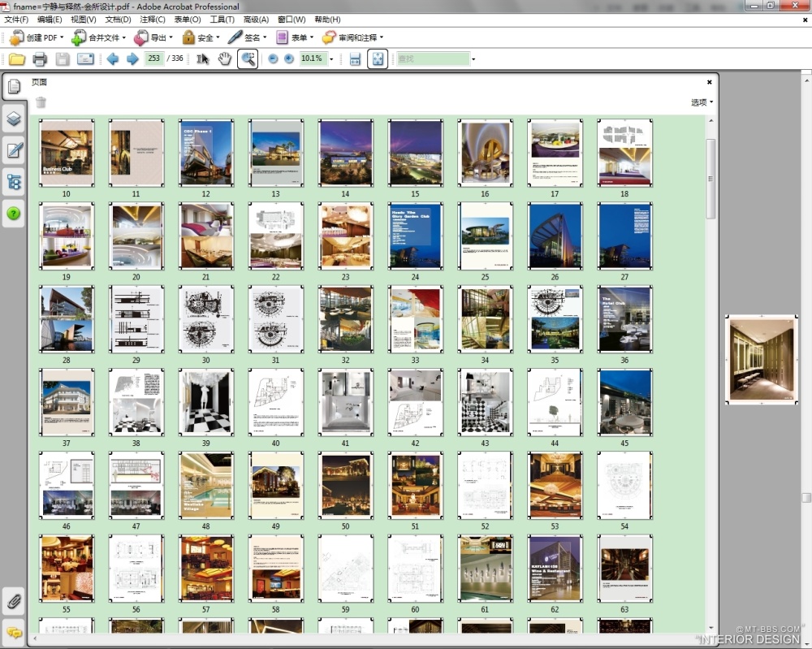The height and width of the screenshot is (649, 812).
Task: Click the print icon in the toolbar
Action: click(x=40, y=58)
